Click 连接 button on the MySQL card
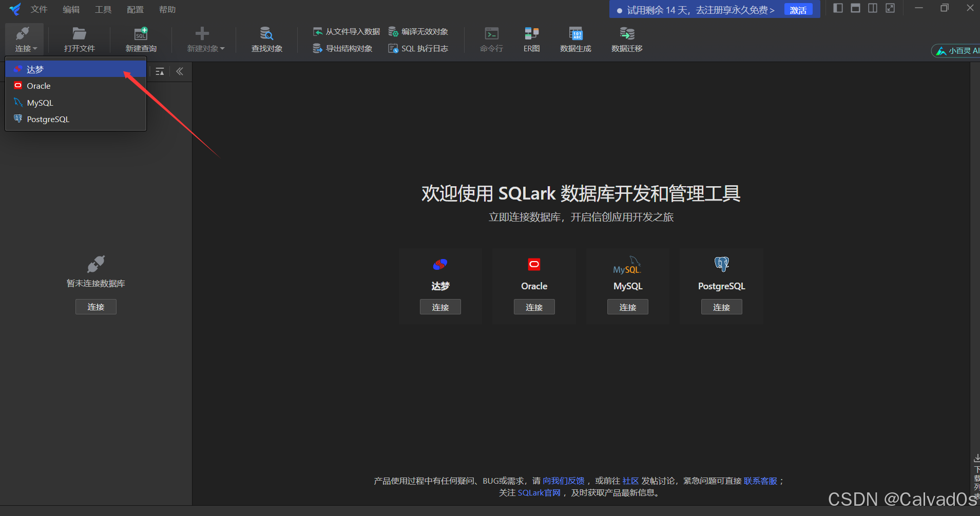The width and height of the screenshot is (980, 516). coord(628,307)
